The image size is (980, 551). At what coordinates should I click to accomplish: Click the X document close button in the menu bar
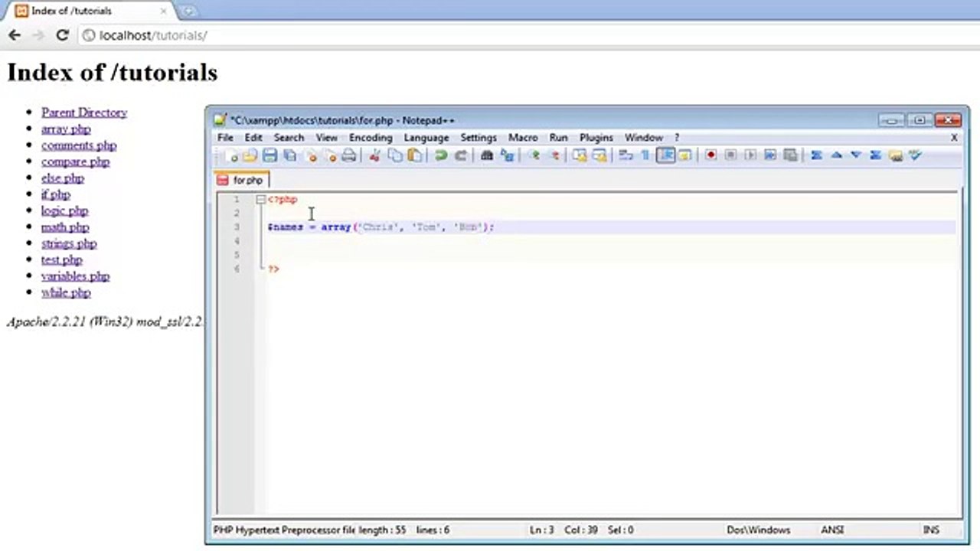click(x=954, y=138)
